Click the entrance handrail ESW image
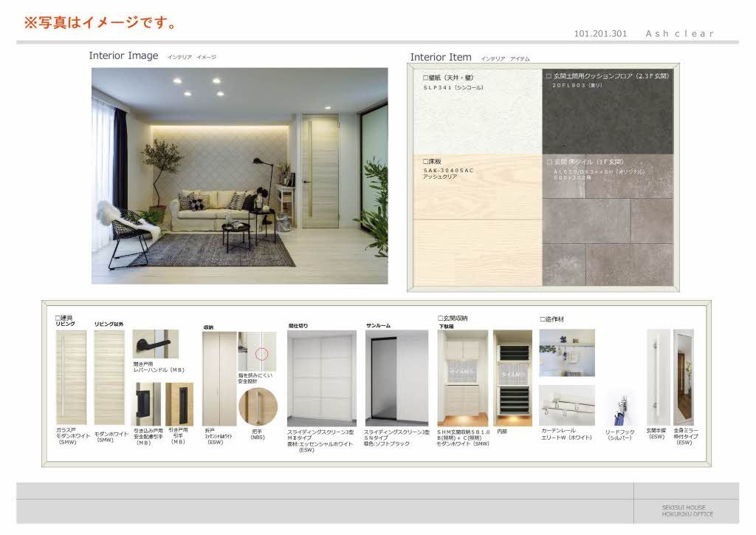Image resolution: width=756 pixels, height=535 pixels. 658,377
